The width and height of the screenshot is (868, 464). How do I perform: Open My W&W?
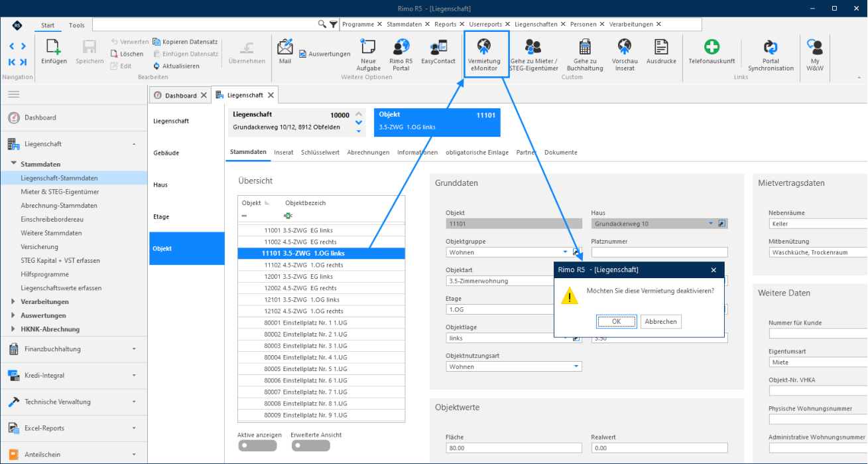(x=815, y=54)
